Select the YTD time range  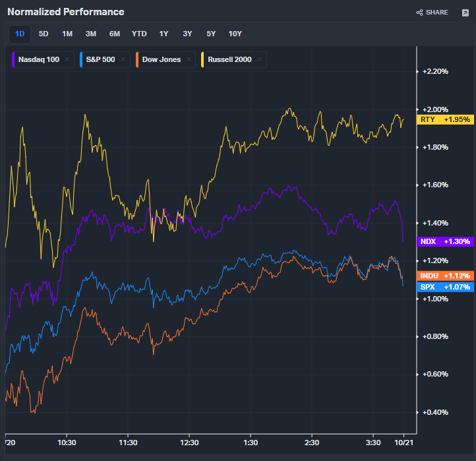click(x=139, y=34)
